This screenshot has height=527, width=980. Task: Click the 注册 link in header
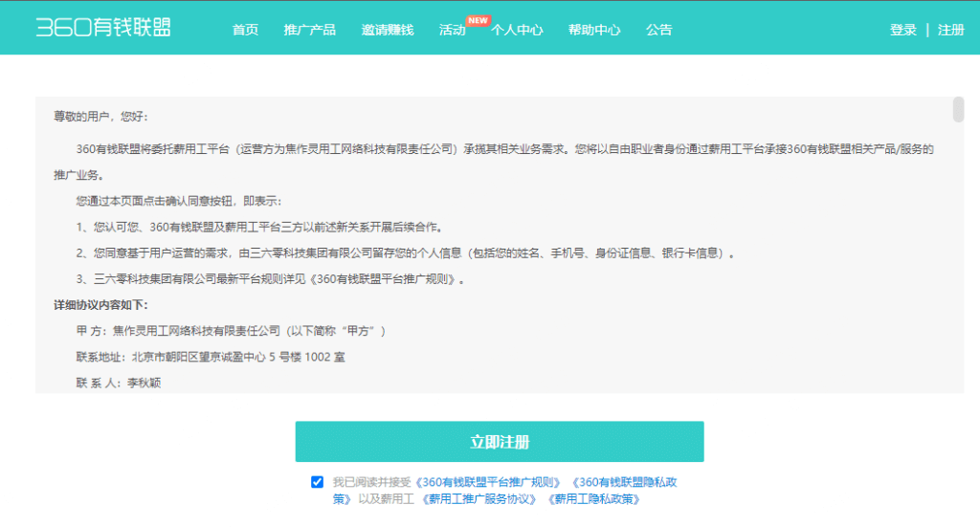(950, 30)
